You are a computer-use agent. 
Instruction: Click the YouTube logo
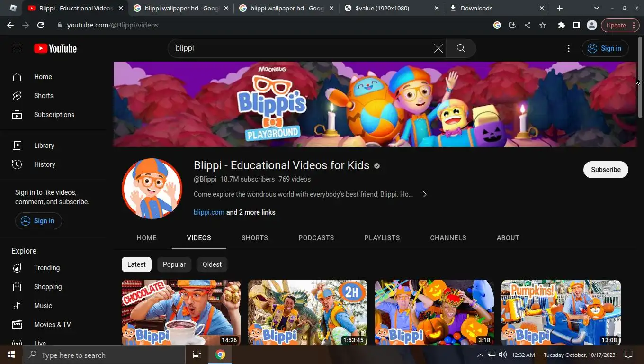pos(55,48)
